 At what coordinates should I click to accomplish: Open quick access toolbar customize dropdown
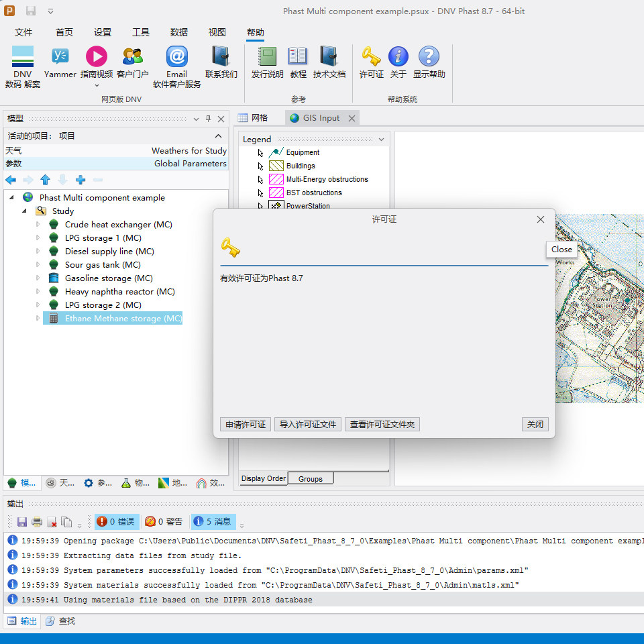click(50, 11)
